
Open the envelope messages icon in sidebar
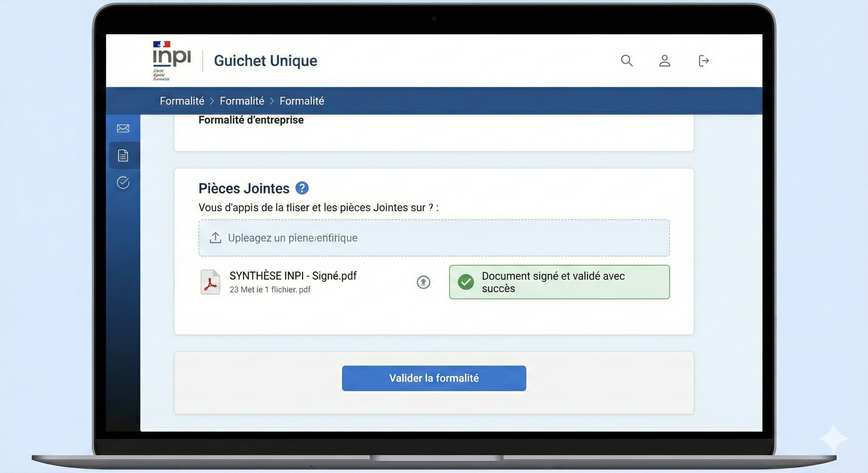click(123, 128)
